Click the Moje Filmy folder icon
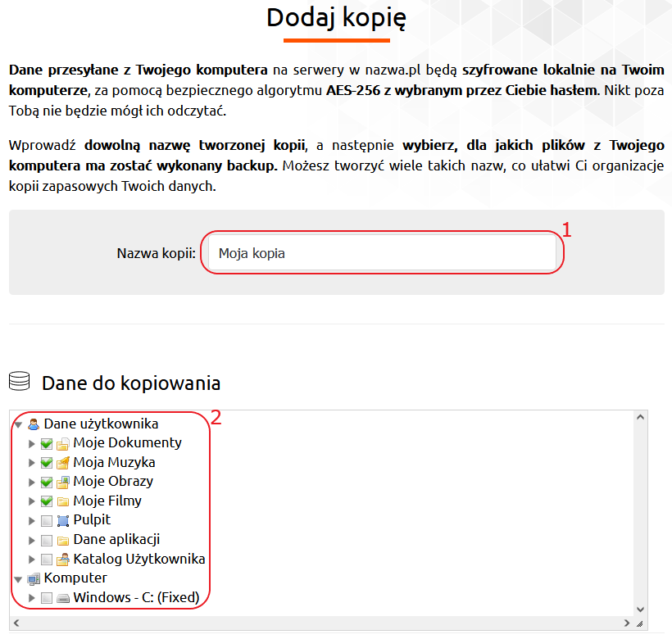 (x=63, y=501)
